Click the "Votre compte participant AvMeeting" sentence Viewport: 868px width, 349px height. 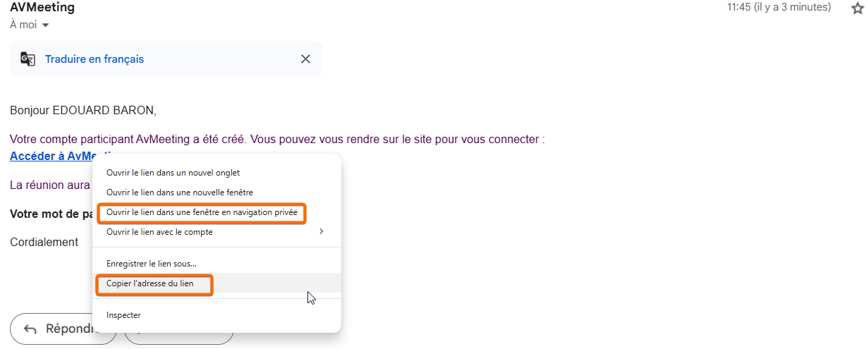point(277,139)
